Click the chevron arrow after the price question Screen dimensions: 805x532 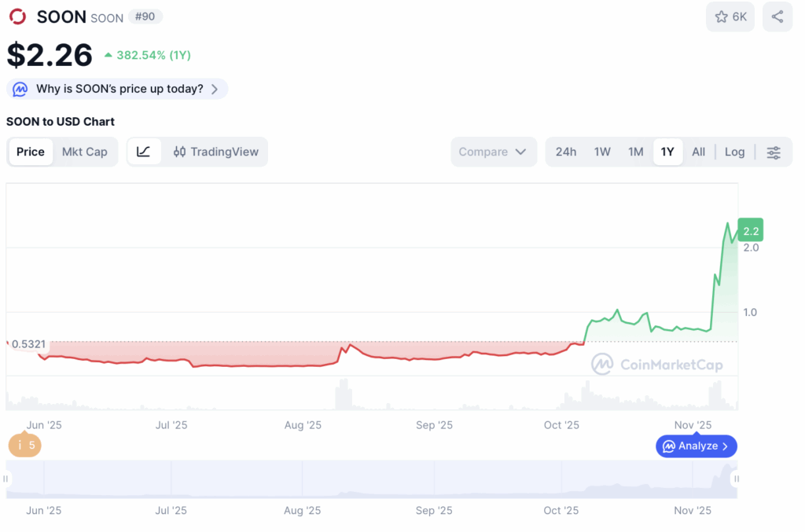pyautogui.click(x=215, y=90)
